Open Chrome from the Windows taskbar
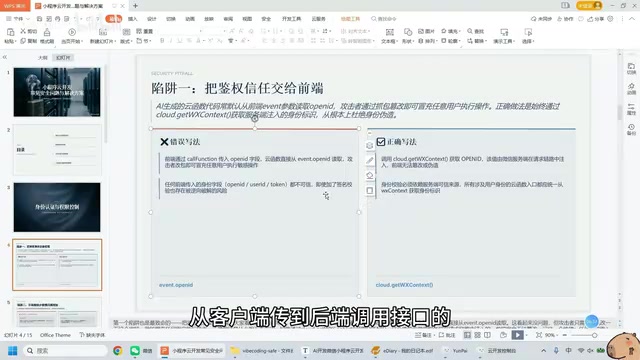The height and width of the screenshot is (360, 640). (118, 351)
